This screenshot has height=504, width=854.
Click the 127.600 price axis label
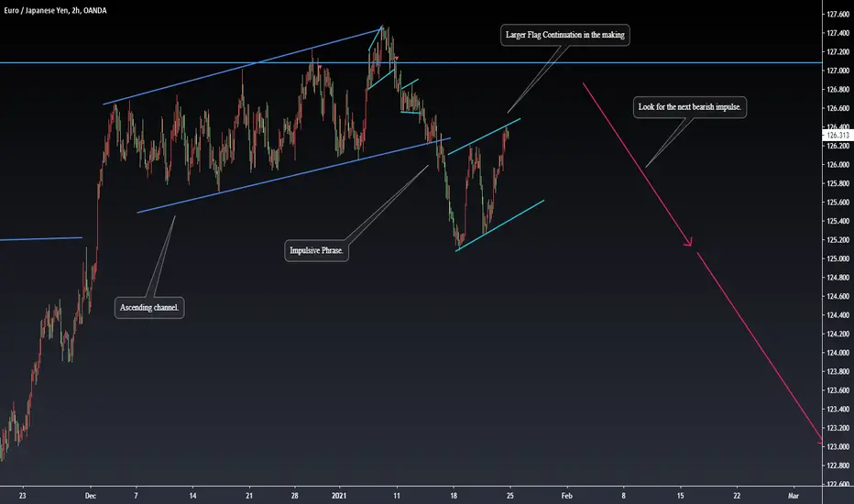[838, 14]
